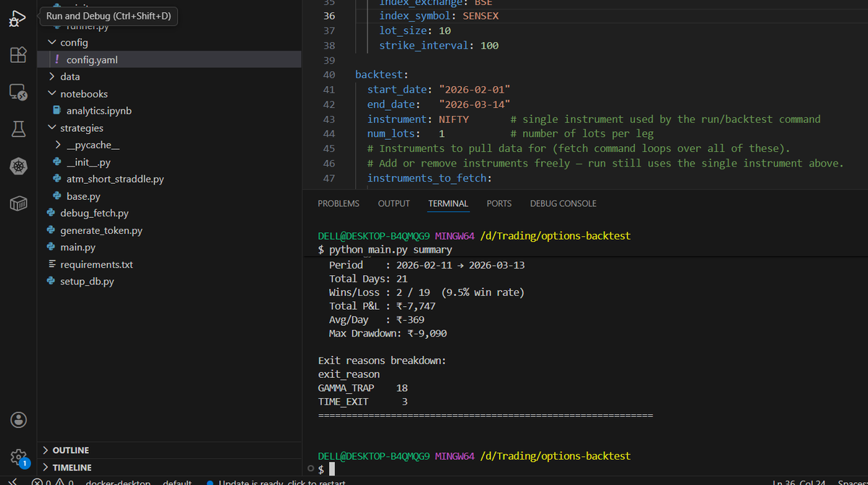Click index_symbol: SENSEX in editor
This screenshot has height=485, width=868.
click(x=439, y=16)
